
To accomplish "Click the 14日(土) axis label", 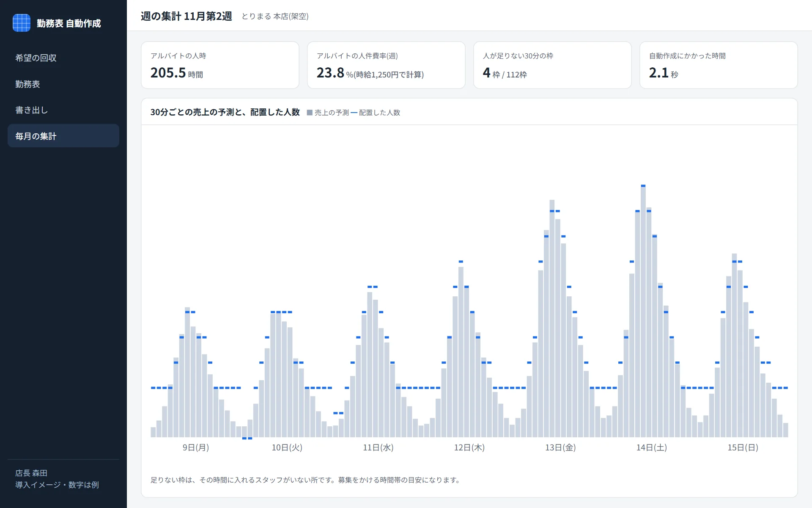I will [652, 447].
